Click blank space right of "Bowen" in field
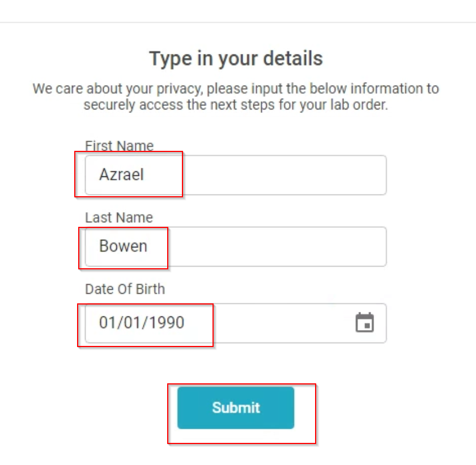476x465 pixels. coord(266,247)
